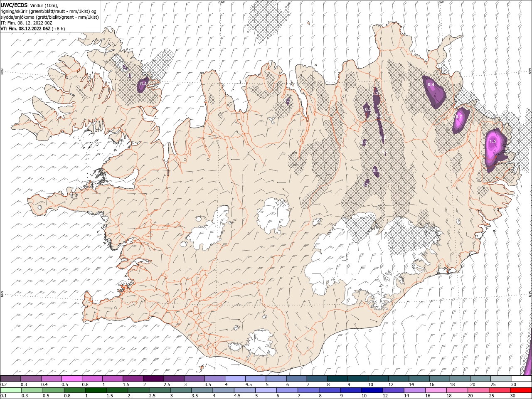The height and width of the screenshot is (399, 532).
Task: Click the 20W longitude label
Action: pos(221,2)
